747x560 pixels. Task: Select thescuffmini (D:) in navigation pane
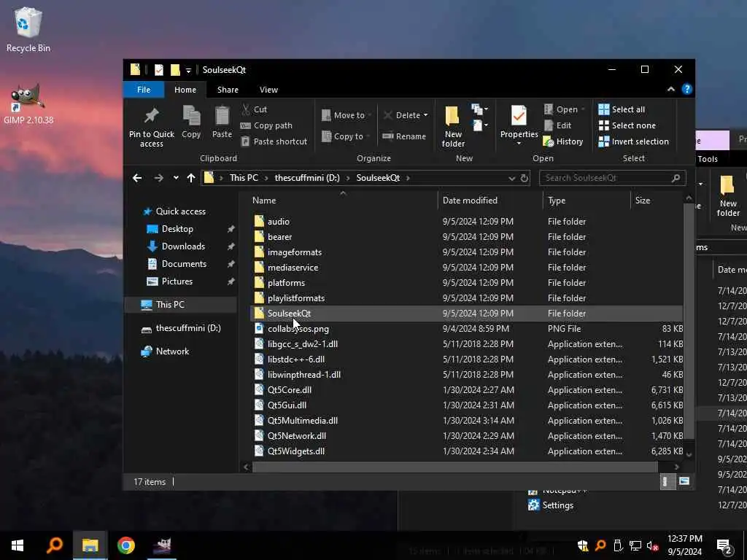click(x=188, y=328)
